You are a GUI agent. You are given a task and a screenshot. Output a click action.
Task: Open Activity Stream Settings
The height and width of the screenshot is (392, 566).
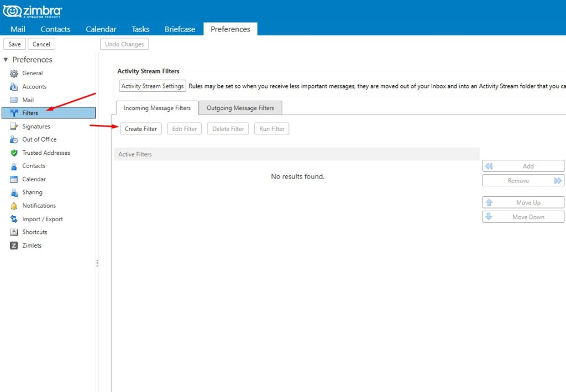tap(153, 86)
